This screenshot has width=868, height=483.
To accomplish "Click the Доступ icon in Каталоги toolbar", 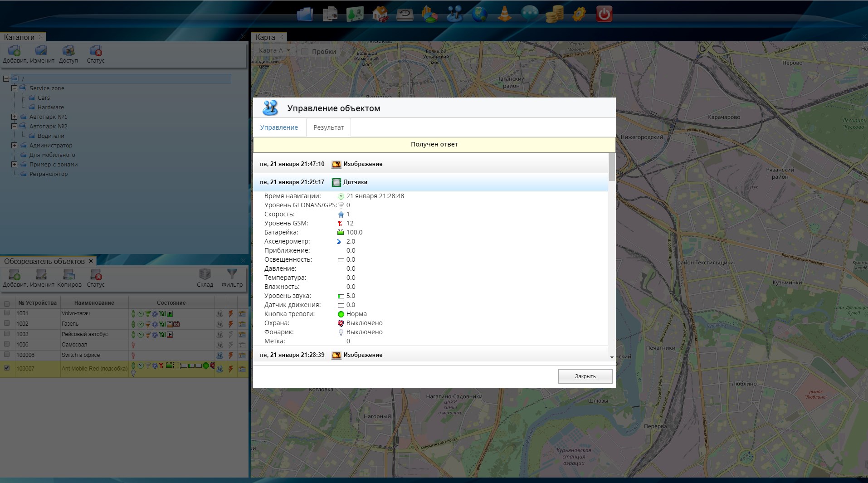I will pos(68,51).
